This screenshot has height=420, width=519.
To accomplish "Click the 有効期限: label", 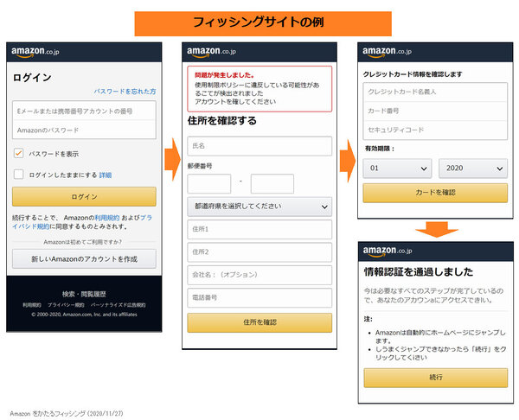I will pyautogui.click(x=380, y=149).
